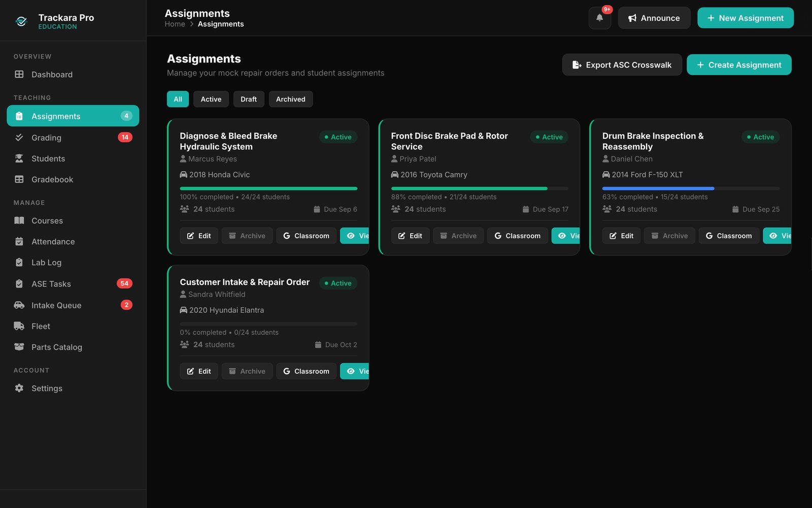Image resolution: width=812 pixels, height=508 pixels.
Task: Click the Parts Catalog box icon
Action: pos(19,347)
